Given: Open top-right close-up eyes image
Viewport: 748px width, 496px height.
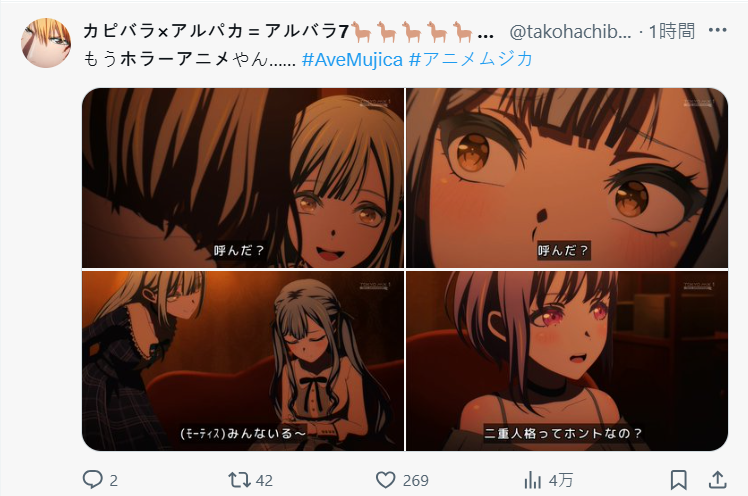Looking at the screenshot, I should point(567,178).
